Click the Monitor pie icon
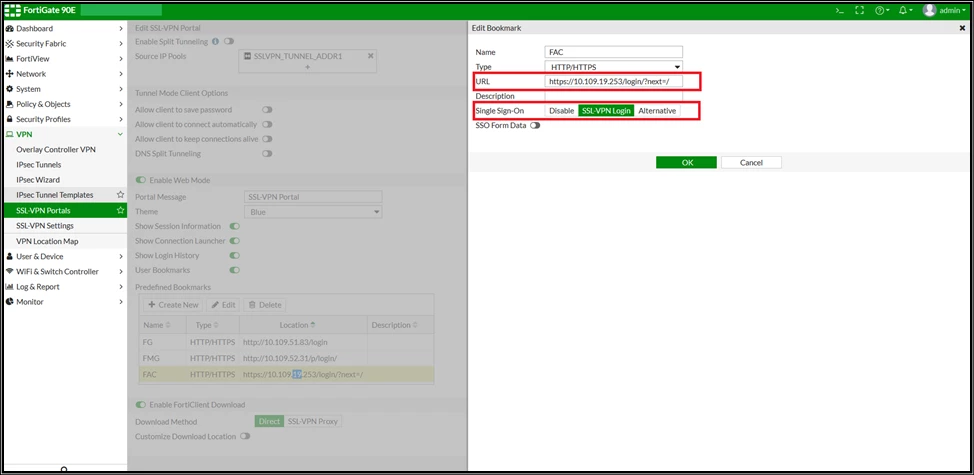 (10, 302)
